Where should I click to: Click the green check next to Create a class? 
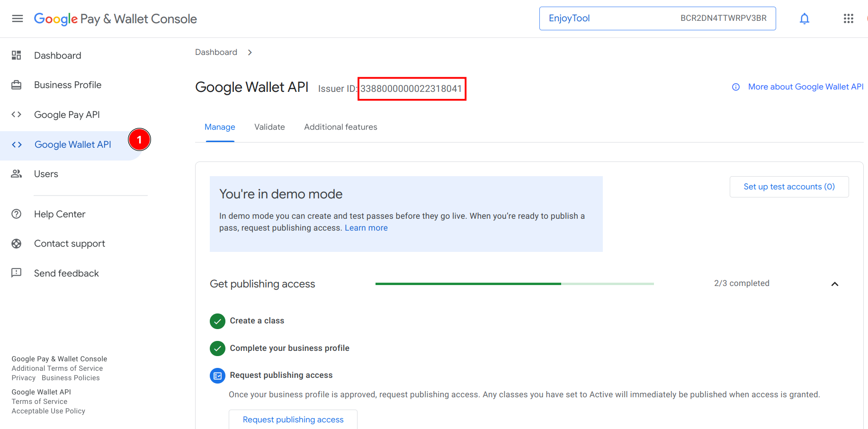tap(217, 321)
